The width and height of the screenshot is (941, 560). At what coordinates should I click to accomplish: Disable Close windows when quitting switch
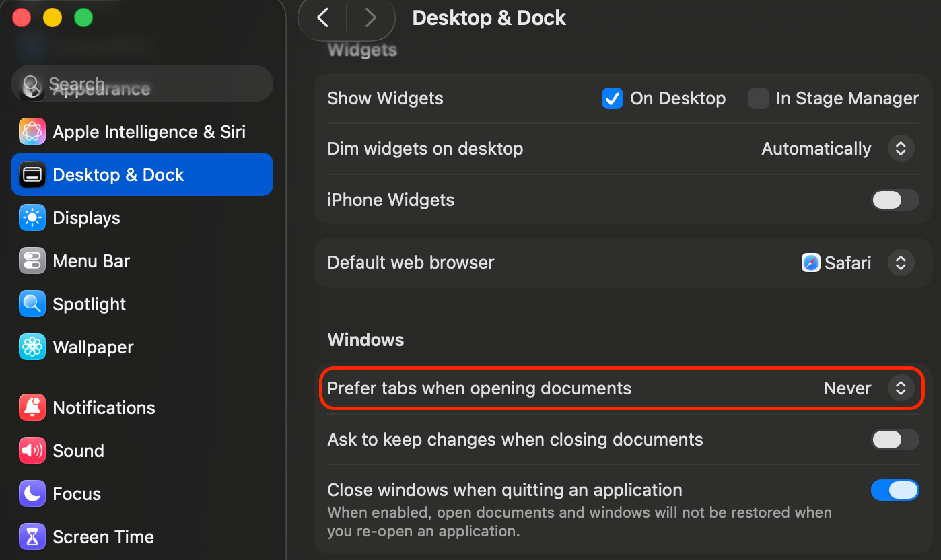pos(895,490)
